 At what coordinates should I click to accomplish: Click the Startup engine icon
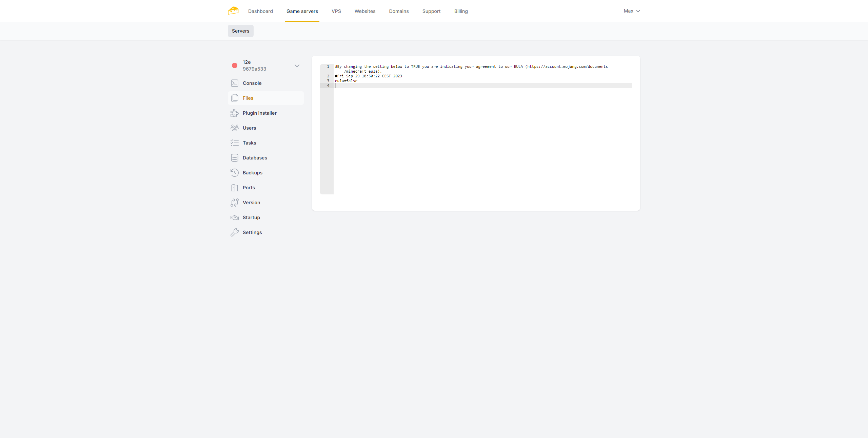pyautogui.click(x=234, y=217)
